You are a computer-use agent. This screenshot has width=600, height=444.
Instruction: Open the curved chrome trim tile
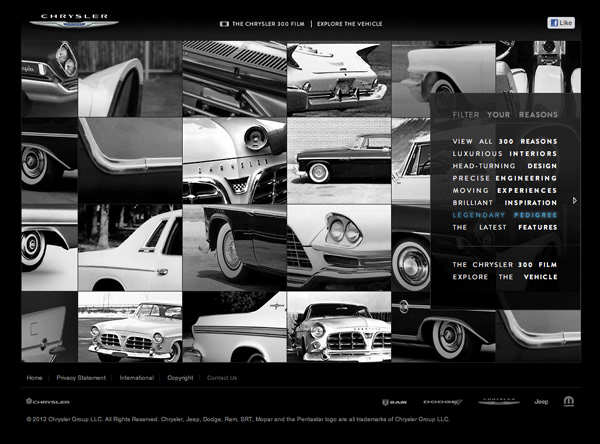click(x=130, y=160)
